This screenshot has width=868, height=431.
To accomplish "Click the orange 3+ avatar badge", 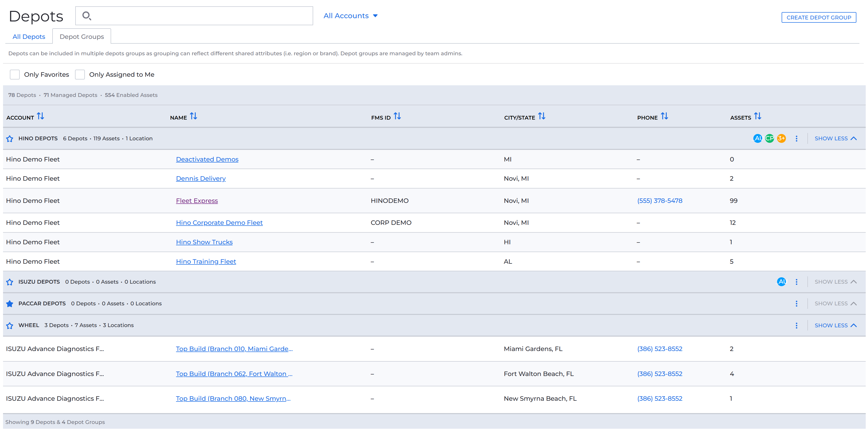I will click(781, 138).
